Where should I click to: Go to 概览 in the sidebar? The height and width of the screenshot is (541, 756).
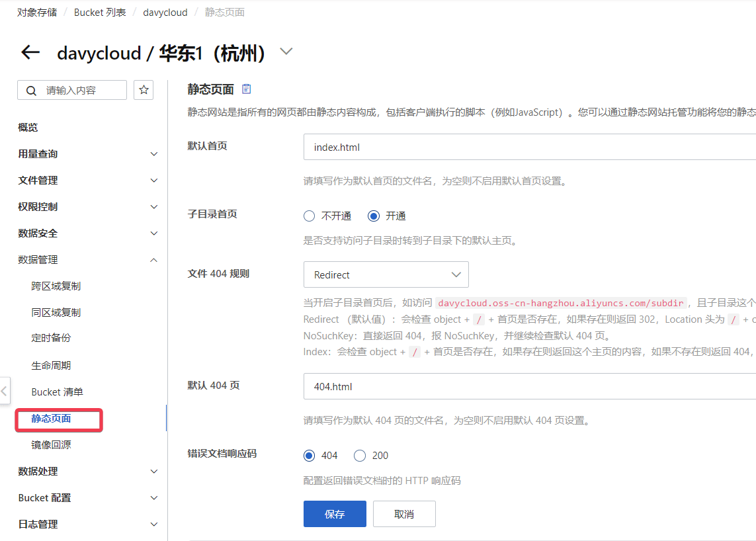click(28, 127)
